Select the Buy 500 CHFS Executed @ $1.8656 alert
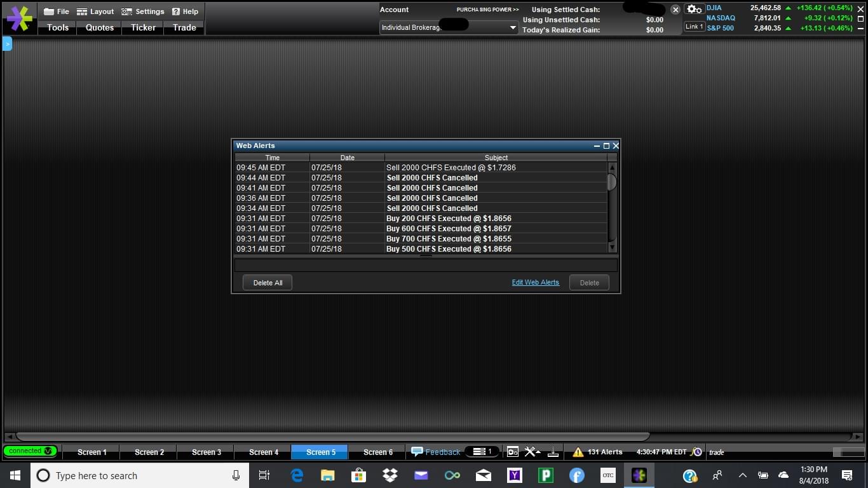The height and width of the screenshot is (488, 868). click(421, 249)
